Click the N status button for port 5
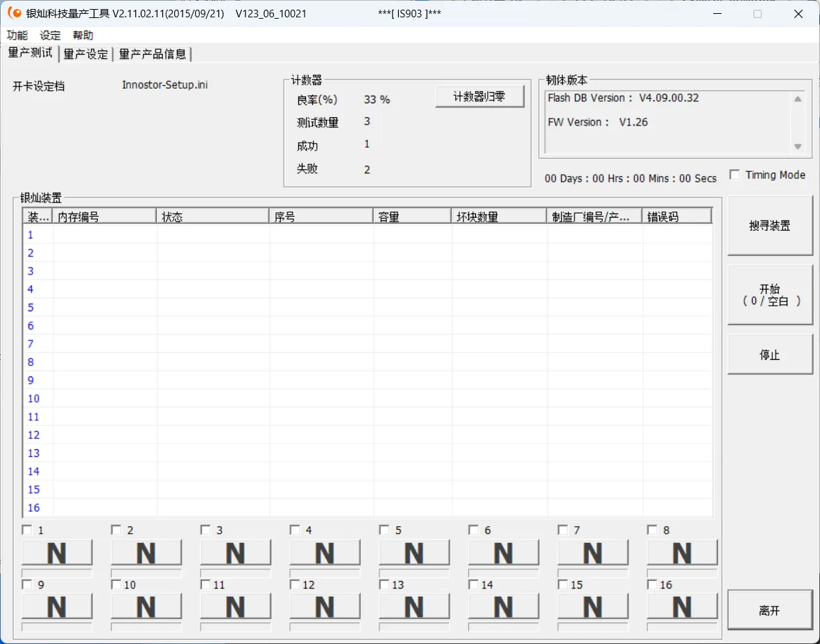820x644 pixels. pyautogui.click(x=414, y=552)
